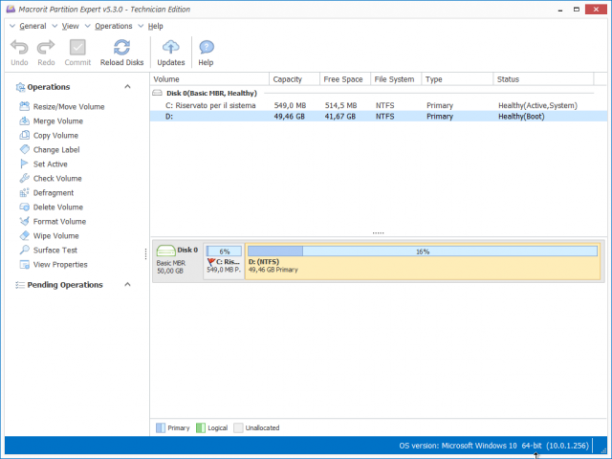Click the Primary legend color swatch
Image resolution: width=612 pixels, height=459 pixels.
(x=160, y=428)
